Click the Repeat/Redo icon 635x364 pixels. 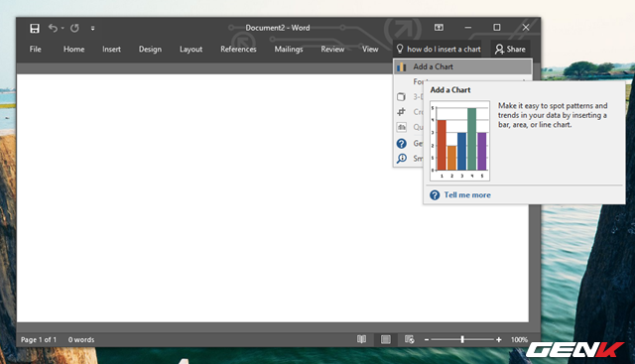(74, 28)
